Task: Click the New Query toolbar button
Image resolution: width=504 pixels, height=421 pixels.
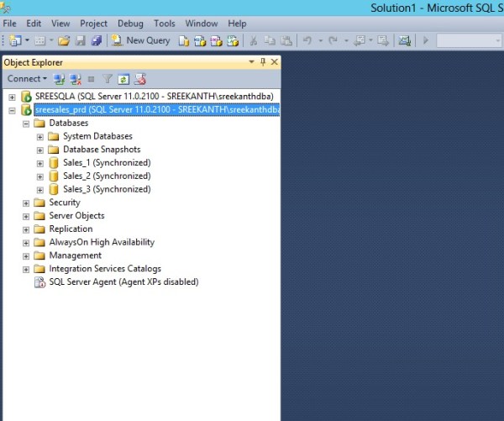Action: pos(141,40)
